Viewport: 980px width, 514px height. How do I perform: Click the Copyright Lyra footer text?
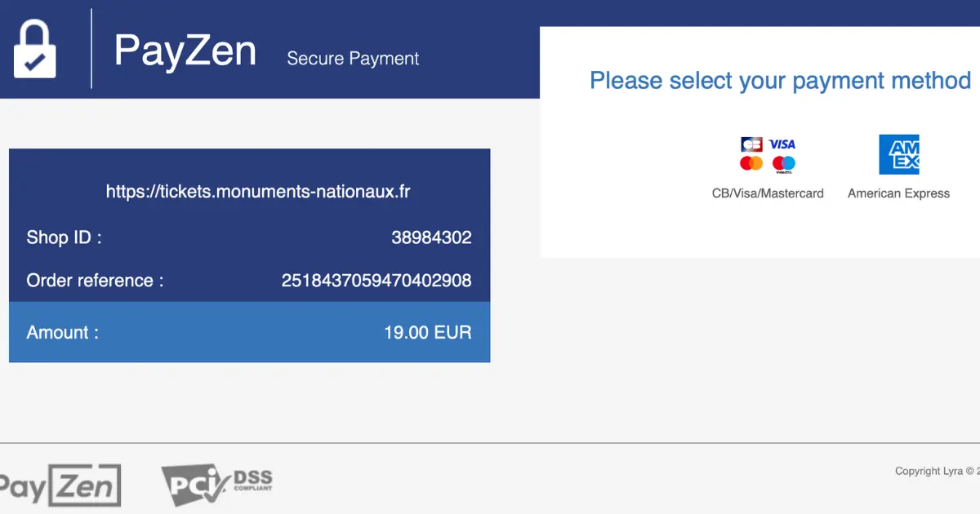click(937, 471)
